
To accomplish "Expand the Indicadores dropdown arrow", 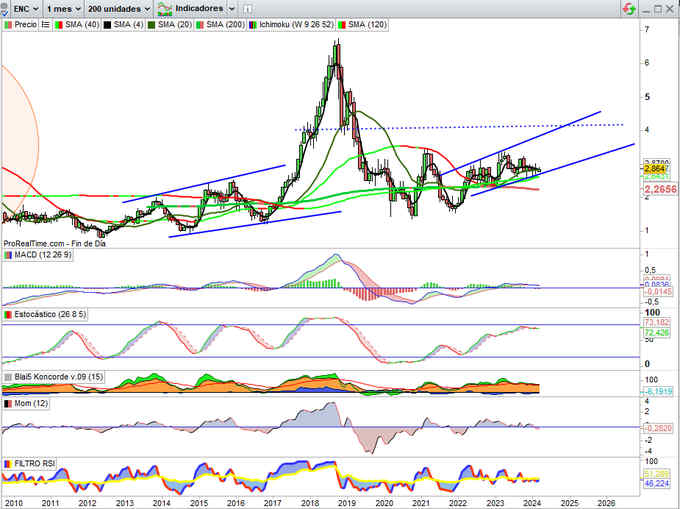I will 231,7.
